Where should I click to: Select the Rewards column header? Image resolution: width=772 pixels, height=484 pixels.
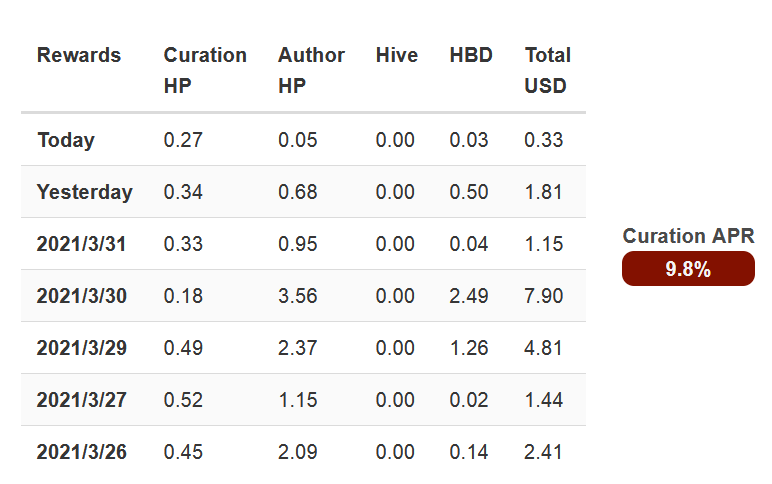79,55
